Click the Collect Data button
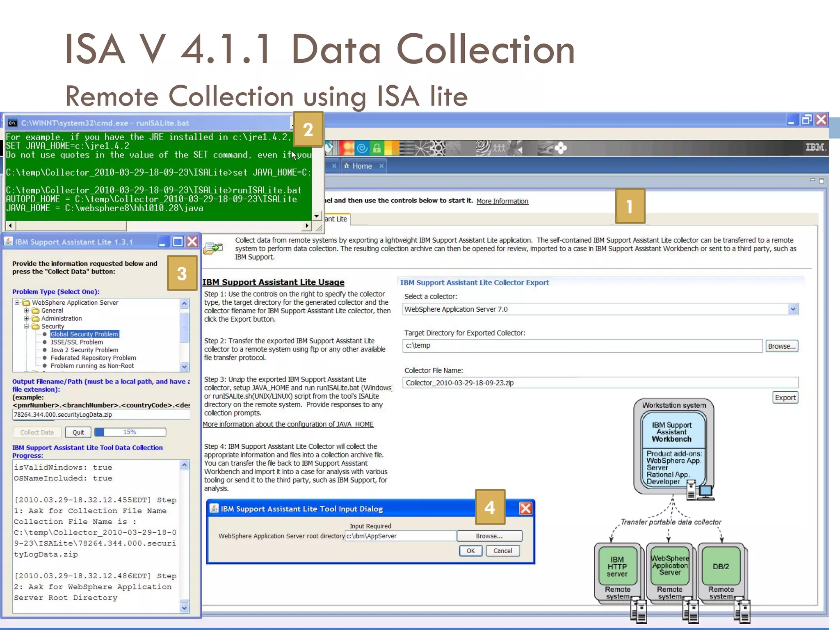840x630 pixels. tap(37, 432)
